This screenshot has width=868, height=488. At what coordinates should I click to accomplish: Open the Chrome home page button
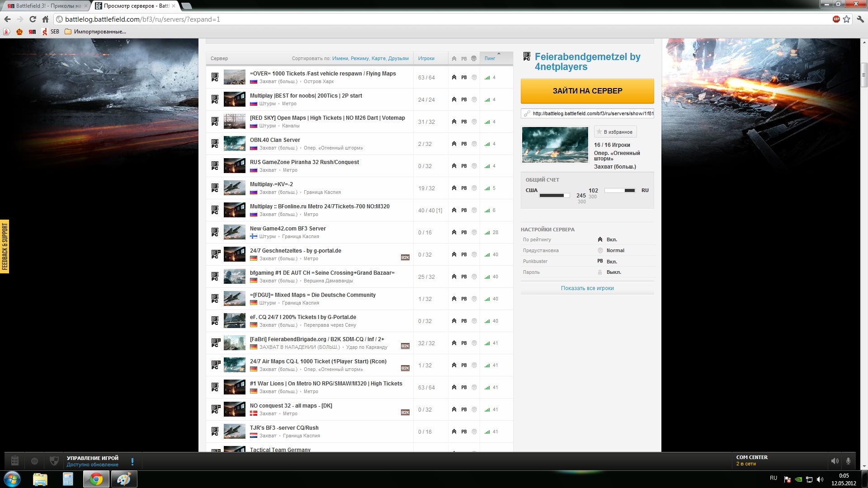45,19
